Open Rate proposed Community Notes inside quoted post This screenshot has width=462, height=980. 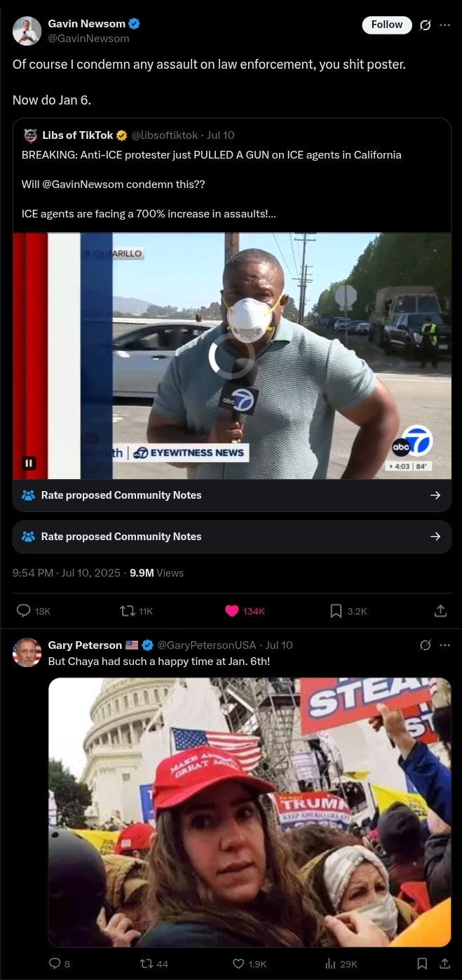click(x=232, y=495)
